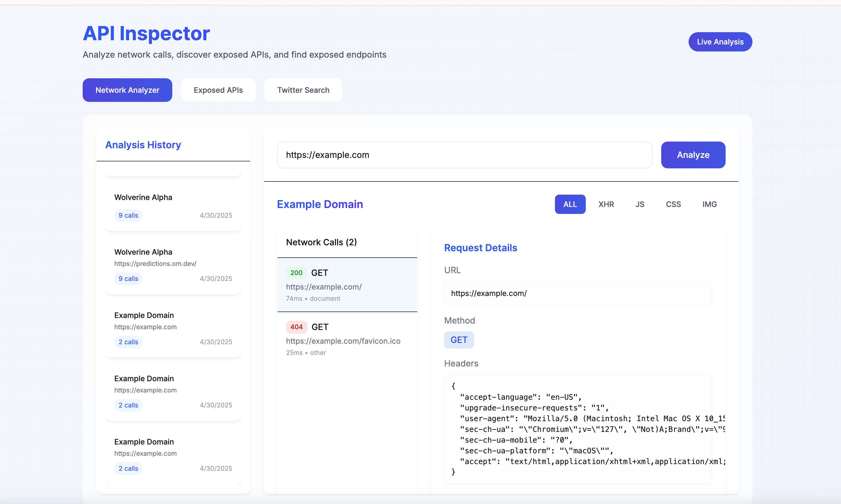Select the 200 GET example.com call
The height and width of the screenshot is (504, 841).
(347, 285)
